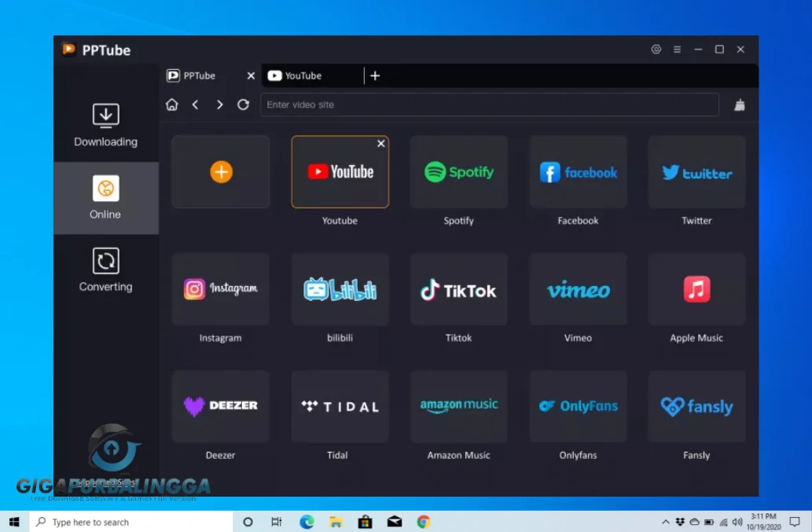Open the Amazon Music site tile
This screenshot has height=532, width=812.
459,407
